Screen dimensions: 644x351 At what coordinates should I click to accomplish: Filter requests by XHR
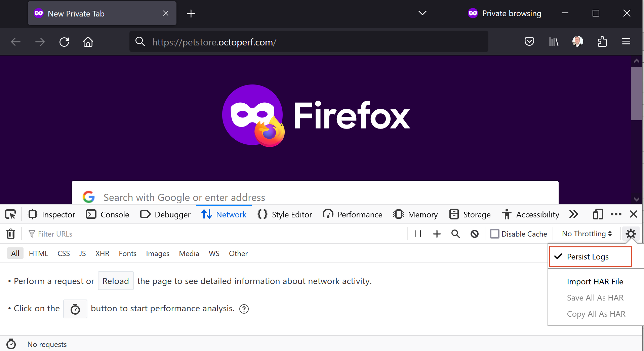tap(102, 253)
